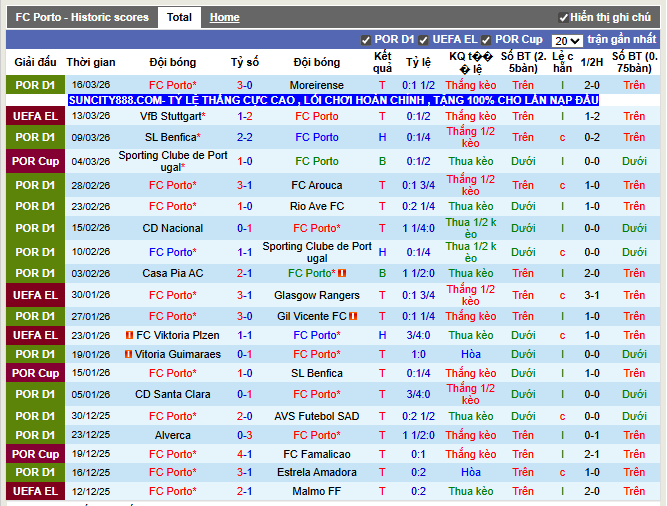
Task: Open the SL Benfica link in 09/03/26 row
Action: pos(170,137)
